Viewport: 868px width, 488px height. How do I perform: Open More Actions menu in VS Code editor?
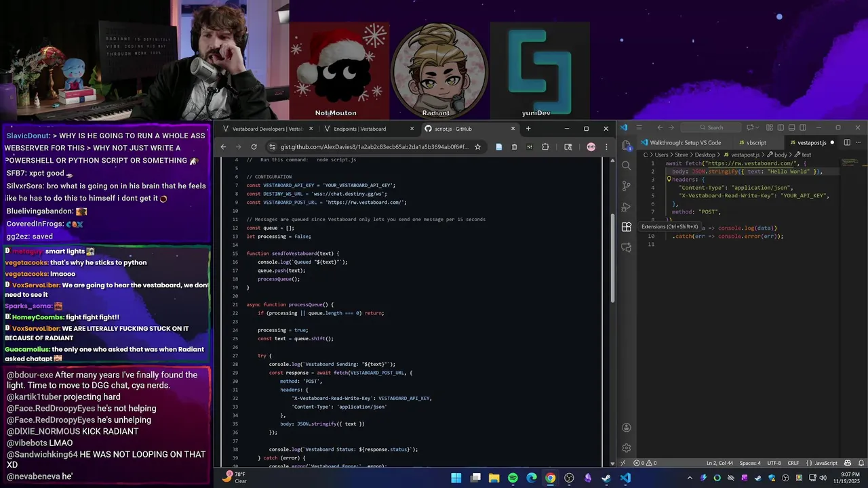[859, 142]
